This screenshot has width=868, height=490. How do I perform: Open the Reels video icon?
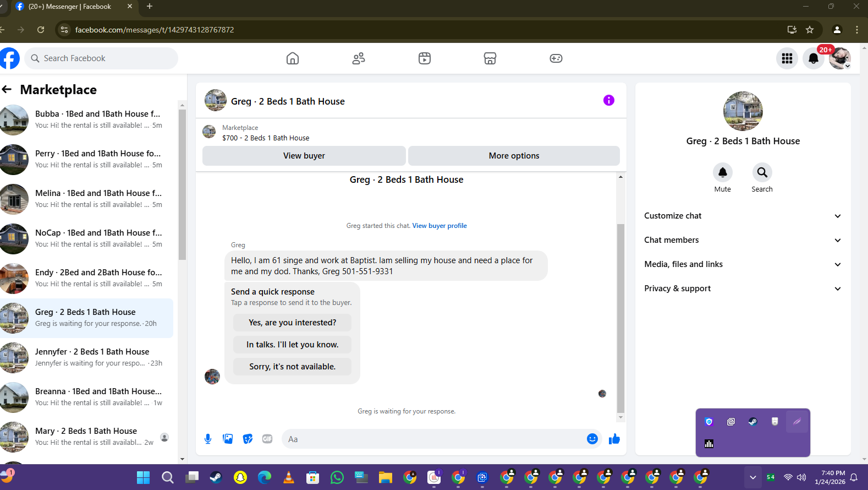tap(425, 58)
